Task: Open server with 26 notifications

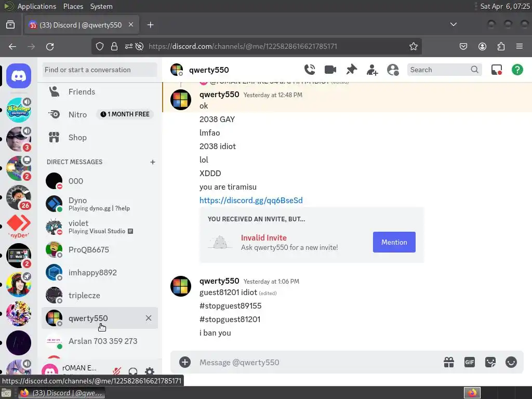Action: tap(19, 197)
